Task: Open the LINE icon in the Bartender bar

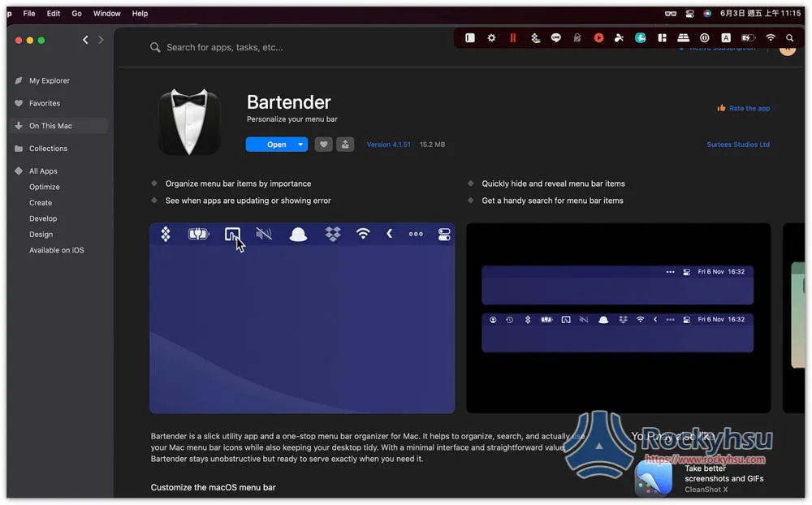Action: click(x=555, y=38)
